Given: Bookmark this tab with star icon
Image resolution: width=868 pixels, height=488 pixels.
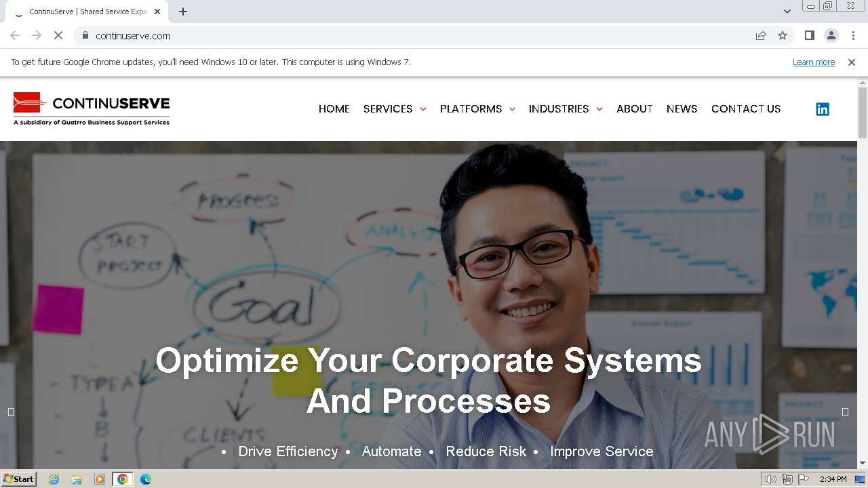Looking at the screenshot, I should (783, 36).
